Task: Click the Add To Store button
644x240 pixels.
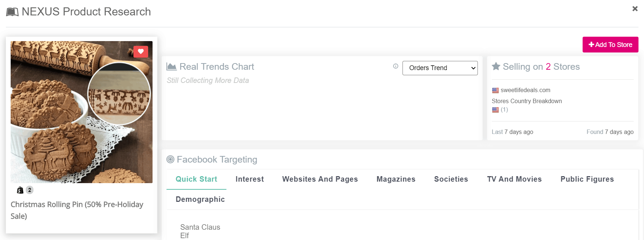Action: coord(610,44)
